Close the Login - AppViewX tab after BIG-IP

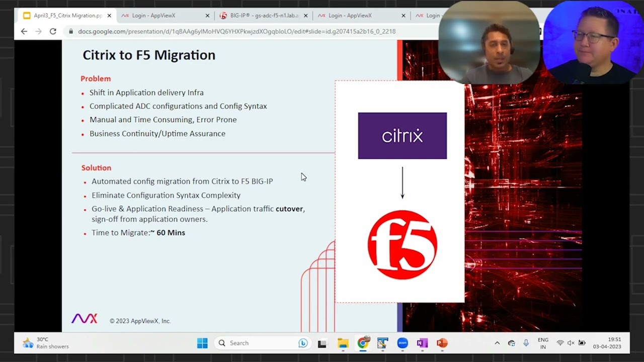[404, 16]
